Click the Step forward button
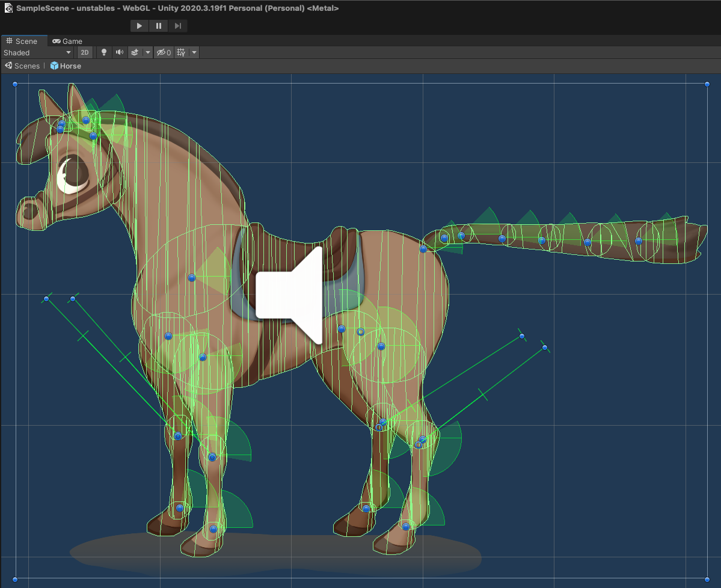Screen dimensions: 721x588 (x=178, y=26)
